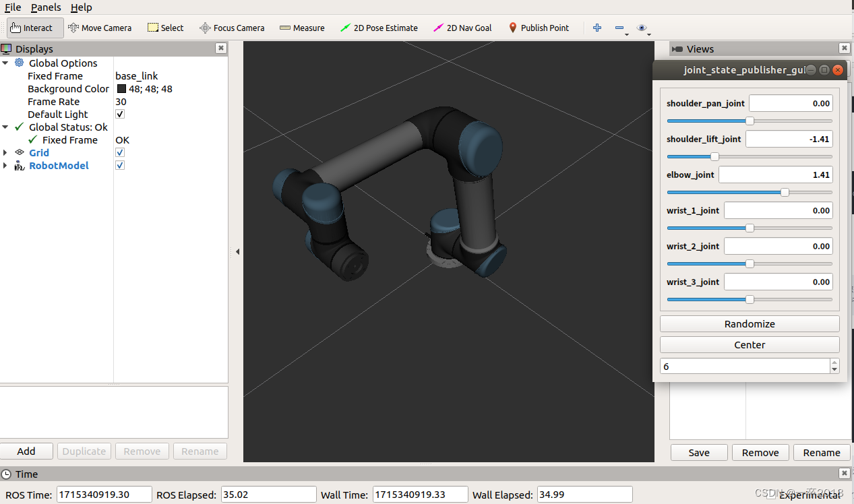Click the shoulder_lift_joint slider handle
This screenshot has width=854, height=504.
coord(714,157)
